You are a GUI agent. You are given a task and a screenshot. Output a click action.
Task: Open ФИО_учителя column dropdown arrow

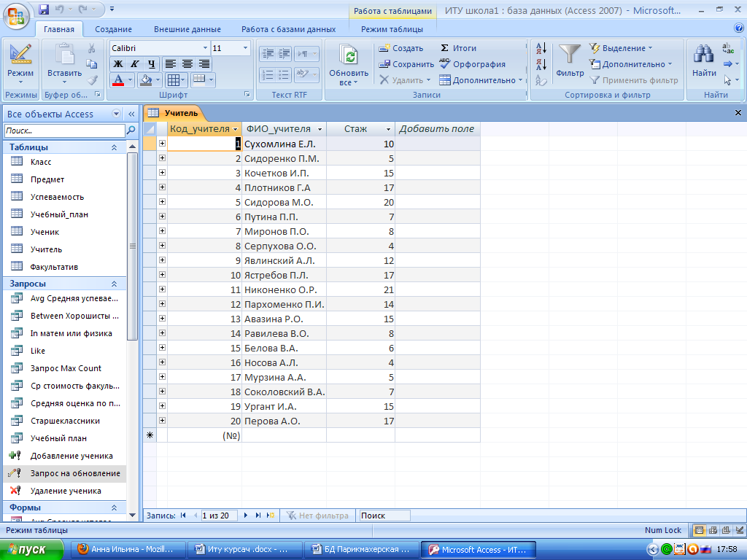click(320, 129)
